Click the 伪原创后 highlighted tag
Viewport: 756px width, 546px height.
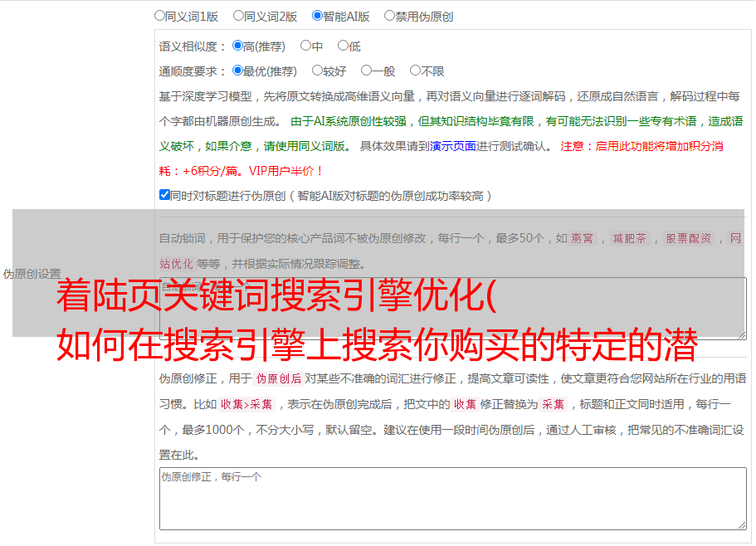click(279, 378)
